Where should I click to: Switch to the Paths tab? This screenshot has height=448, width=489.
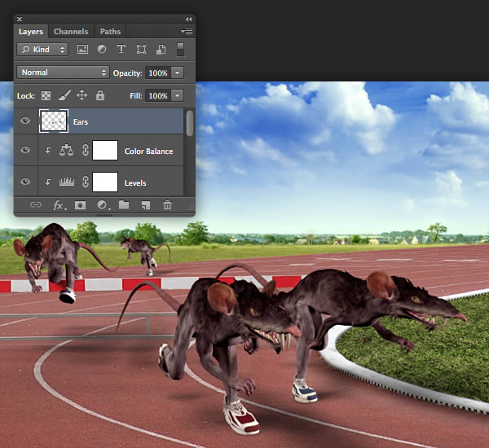tap(110, 32)
